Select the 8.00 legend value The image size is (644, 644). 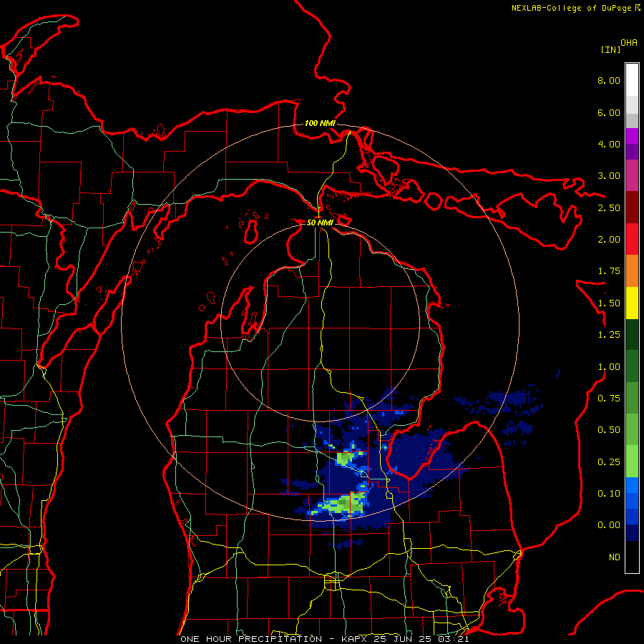click(609, 80)
